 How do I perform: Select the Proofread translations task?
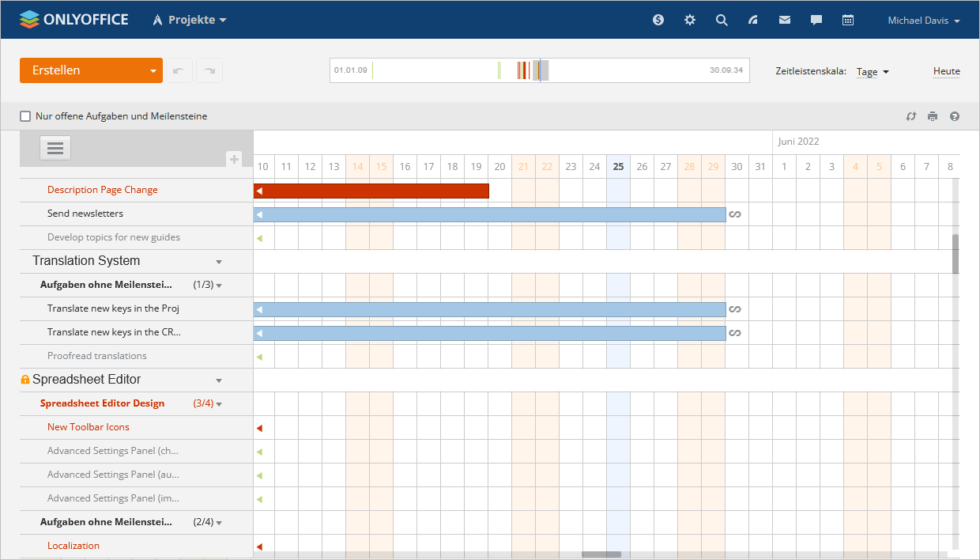pyautogui.click(x=97, y=356)
